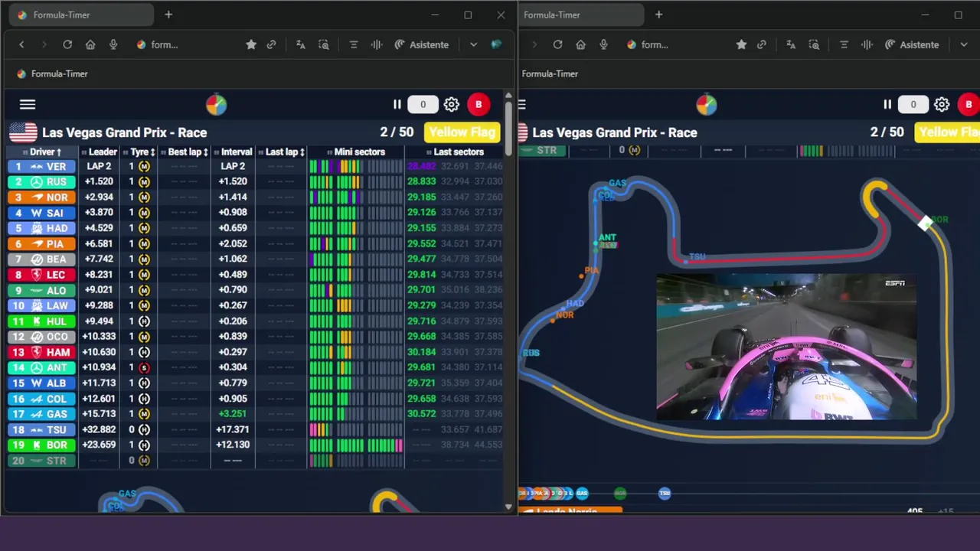Image resolution: width=980 pixels, height=551 pixels.
Task: Select driver SAI in position 4
Action: click(42, 213)
